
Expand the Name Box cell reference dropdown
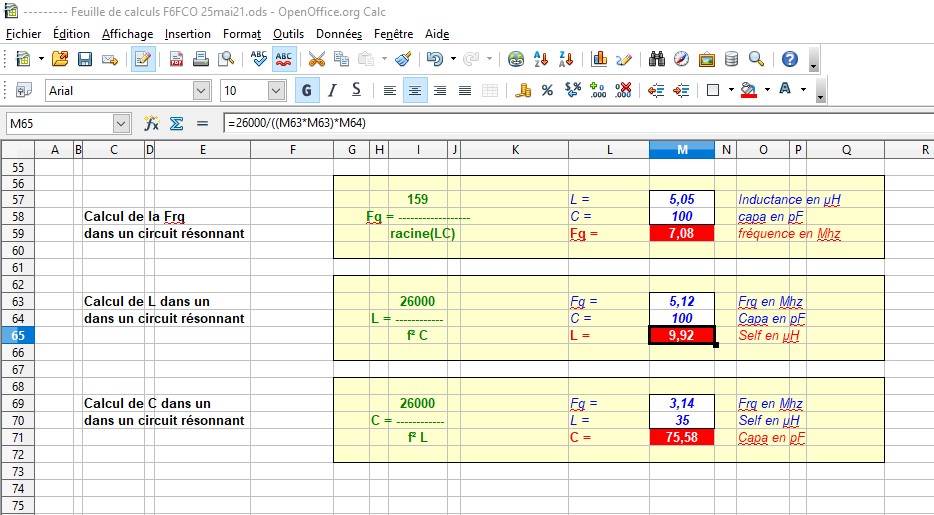pos(122,124)
